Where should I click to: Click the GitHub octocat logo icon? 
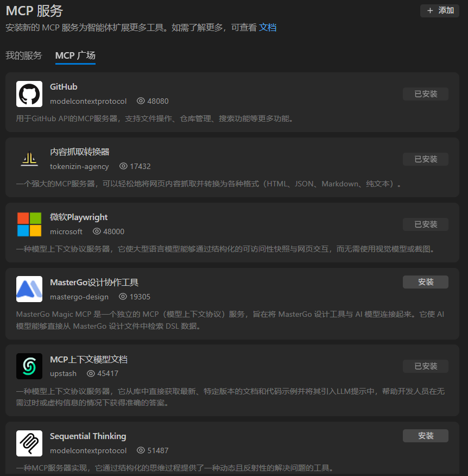click(29, 94)
